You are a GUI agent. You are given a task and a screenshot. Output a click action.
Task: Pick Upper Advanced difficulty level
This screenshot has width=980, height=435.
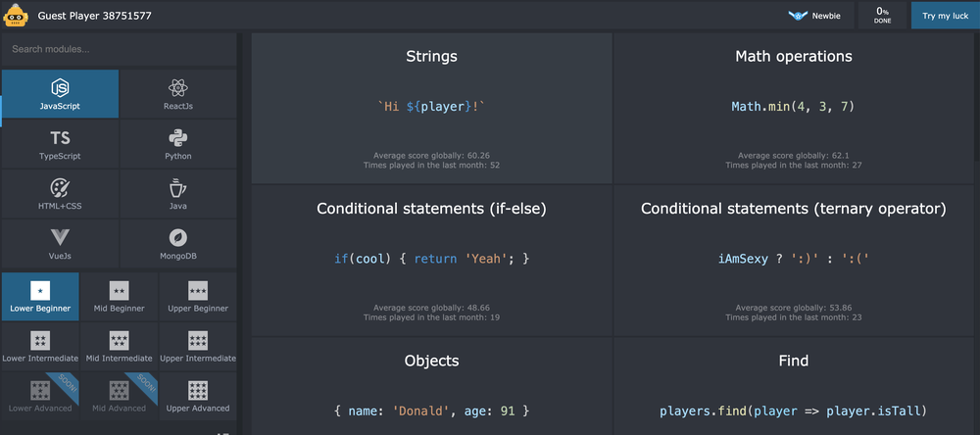[197, 397]
